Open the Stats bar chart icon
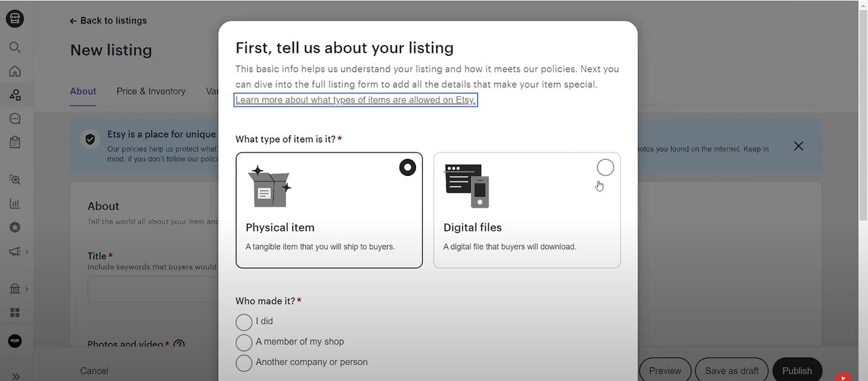Image resolution: width=868 pixels, height=381 pixels. [x=15, y=204]
